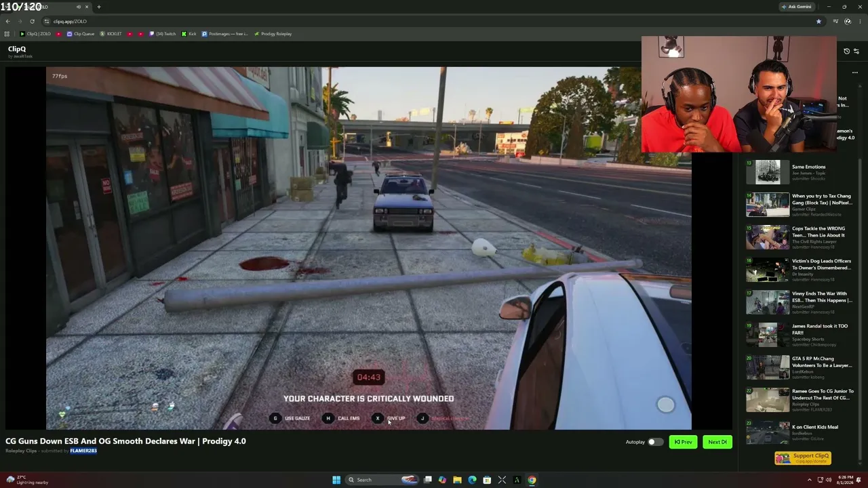868x488 pixels.
Task: Mute the tab using its speaker icon
Action: (79, 7)
